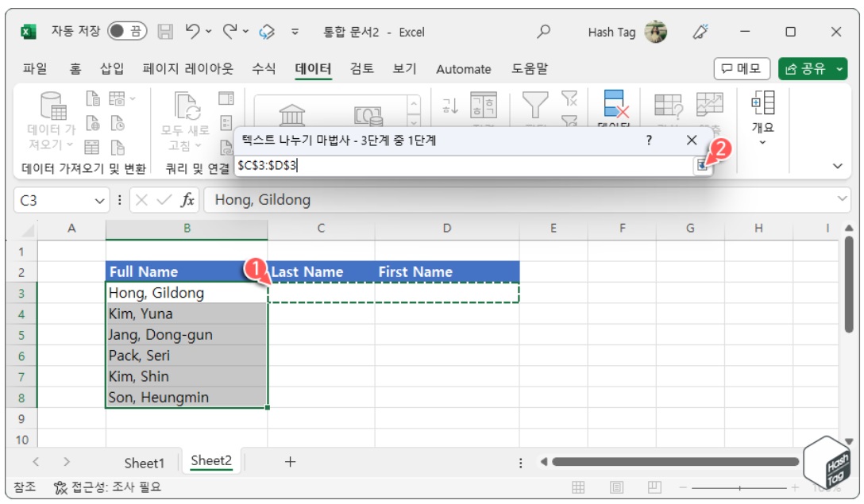The height and width of the screenshot is (504, 864).
Task: Click the Existing Connections icon
Action: (118, 147)
